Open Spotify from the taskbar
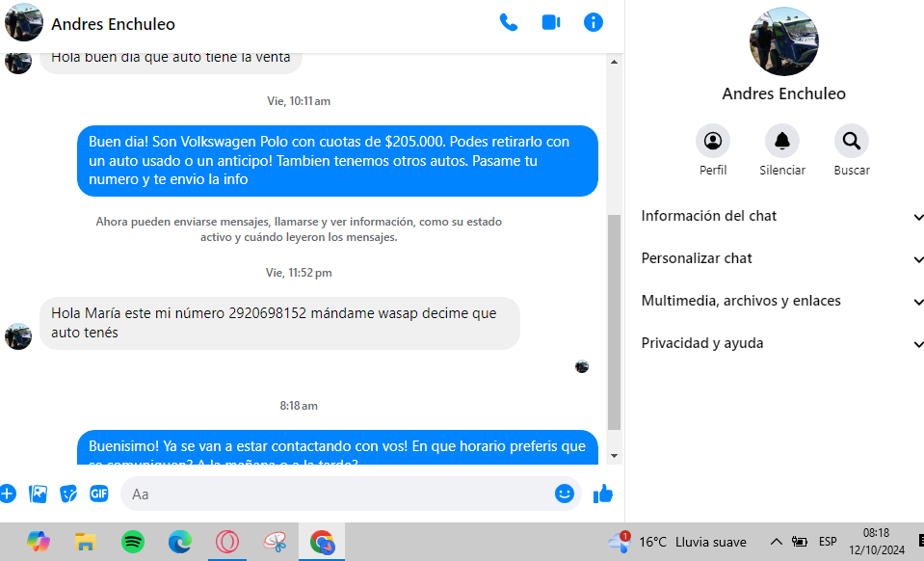This screenshot has width=924, height=561. coord(133,543)
